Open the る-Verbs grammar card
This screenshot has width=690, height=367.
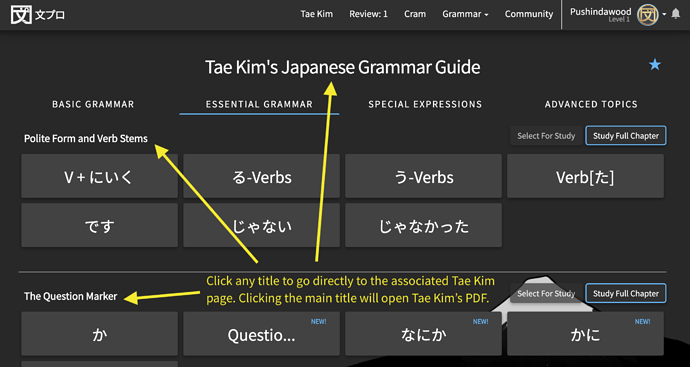tap(261, 176)
